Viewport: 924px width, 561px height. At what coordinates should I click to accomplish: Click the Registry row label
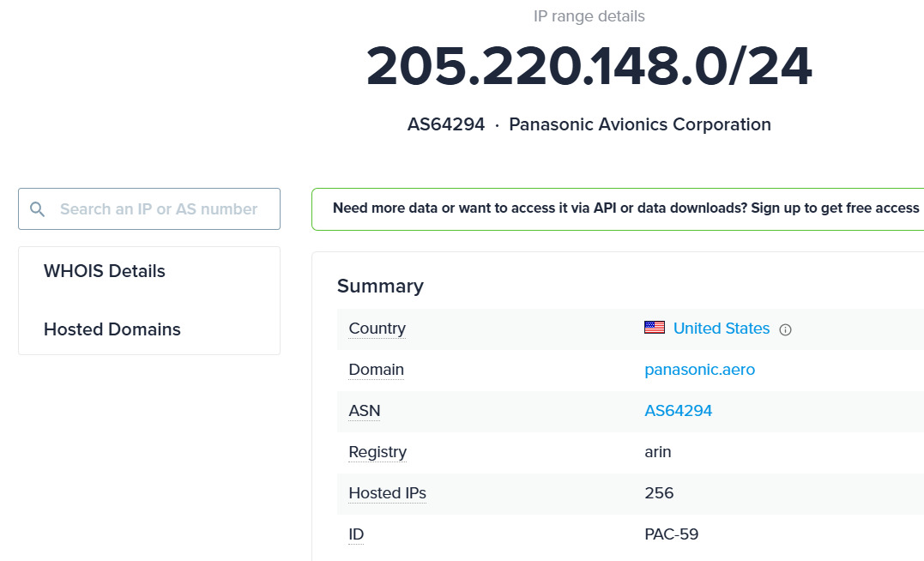(x=377, y=452)
